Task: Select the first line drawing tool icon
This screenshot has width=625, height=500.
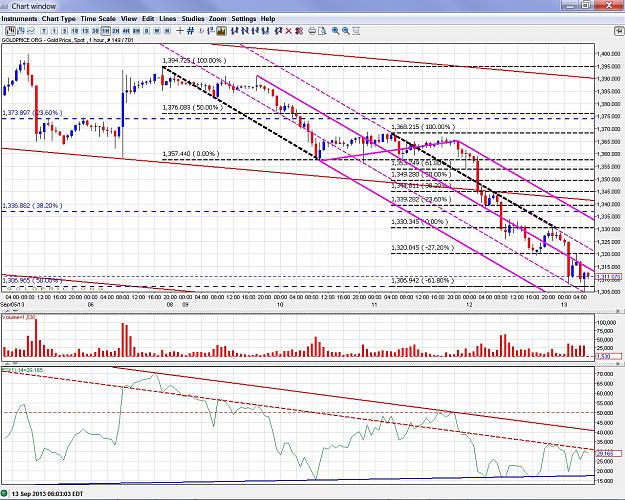Action: click(234, 31)
